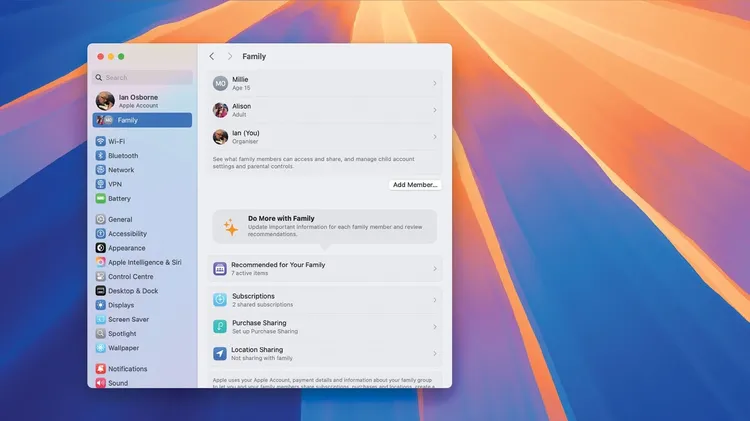Open the Wallpaper icon
The height and width of the screenshot is (421, 750).
pos(100,348)
